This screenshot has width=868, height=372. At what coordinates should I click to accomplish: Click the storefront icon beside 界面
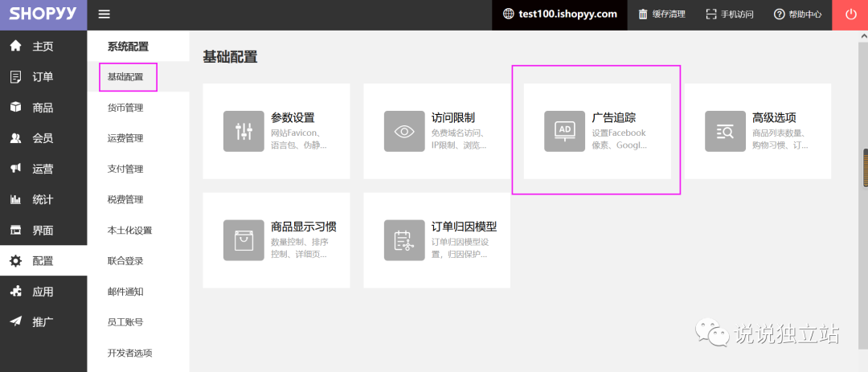(x=16, y=231)
